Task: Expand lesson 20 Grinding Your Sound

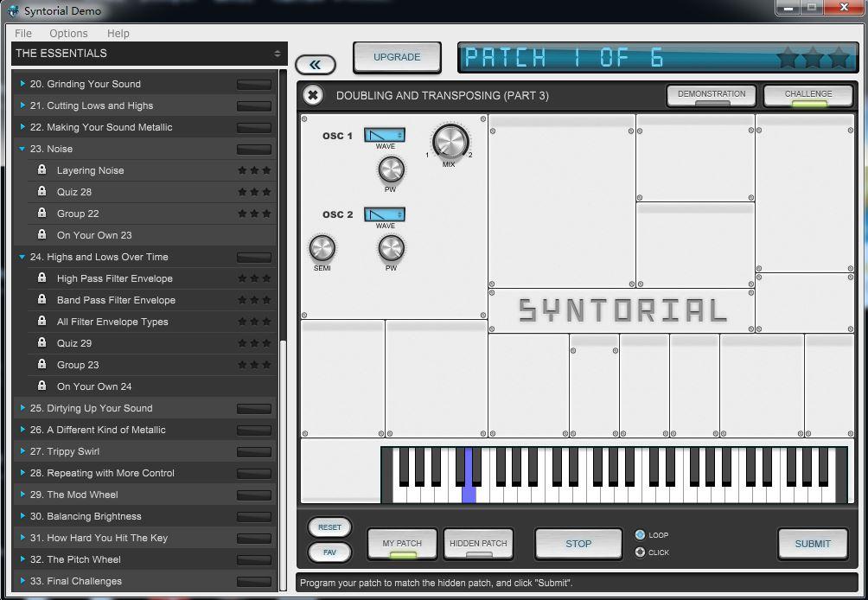Action: click(22, 84)
